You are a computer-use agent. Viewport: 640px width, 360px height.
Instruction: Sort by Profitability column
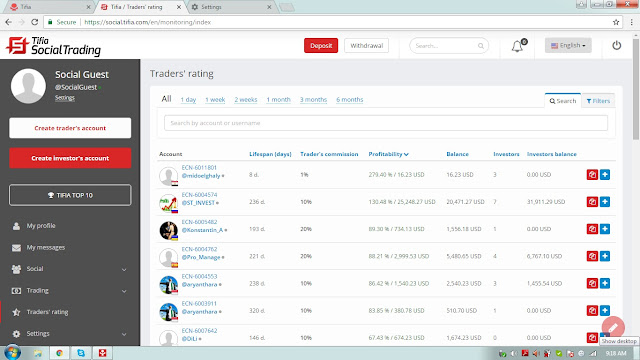pos(388,154)
